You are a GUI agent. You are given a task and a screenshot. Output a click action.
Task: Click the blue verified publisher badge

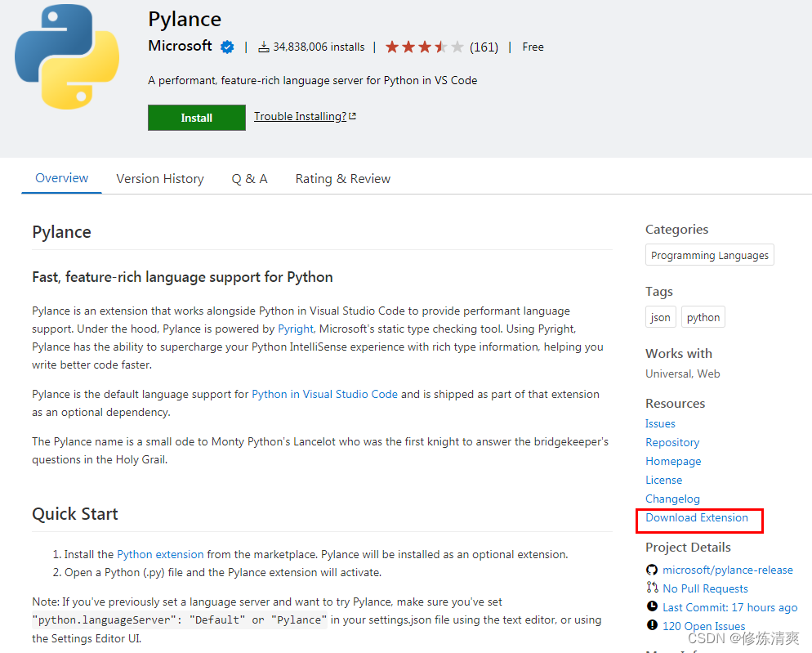227,47
